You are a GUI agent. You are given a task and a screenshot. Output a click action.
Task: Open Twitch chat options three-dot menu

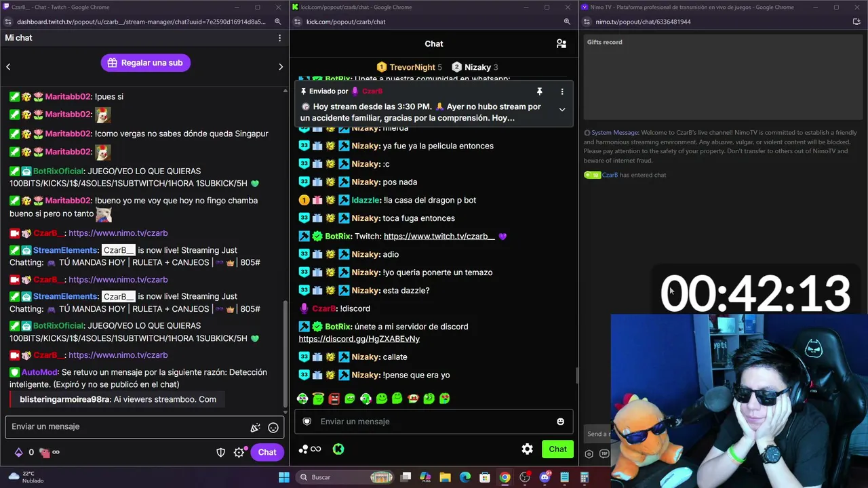[279, 38]
